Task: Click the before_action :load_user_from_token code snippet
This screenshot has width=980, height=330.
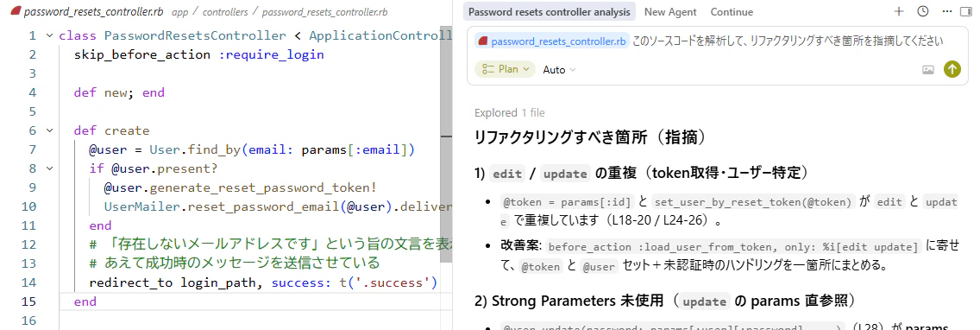Action: [x=733, y=246]
